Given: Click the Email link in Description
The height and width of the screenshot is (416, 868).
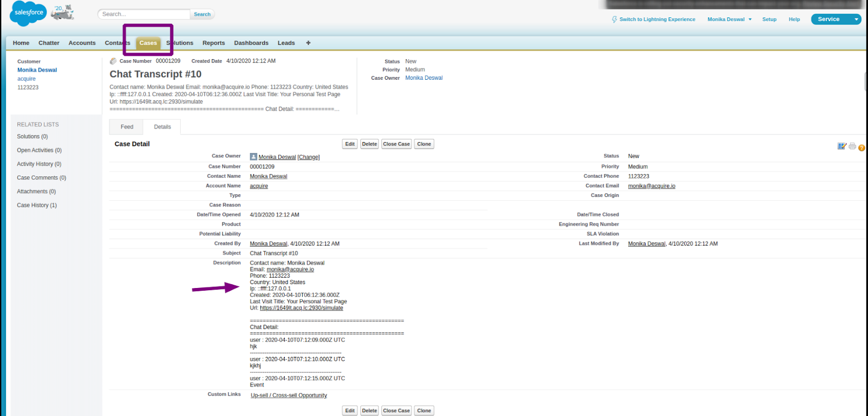Looking at the screenshot, I should tap(290, 270).
